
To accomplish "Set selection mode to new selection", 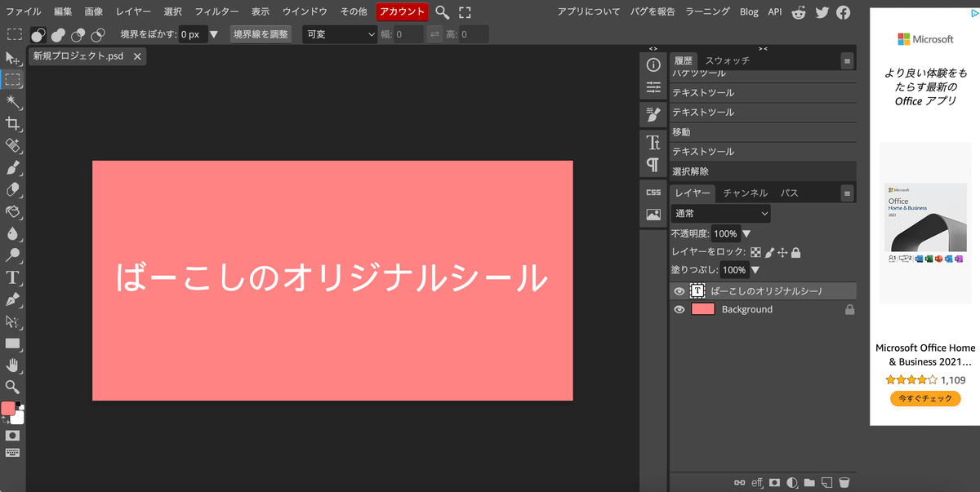I will click(x=38, y=34).
